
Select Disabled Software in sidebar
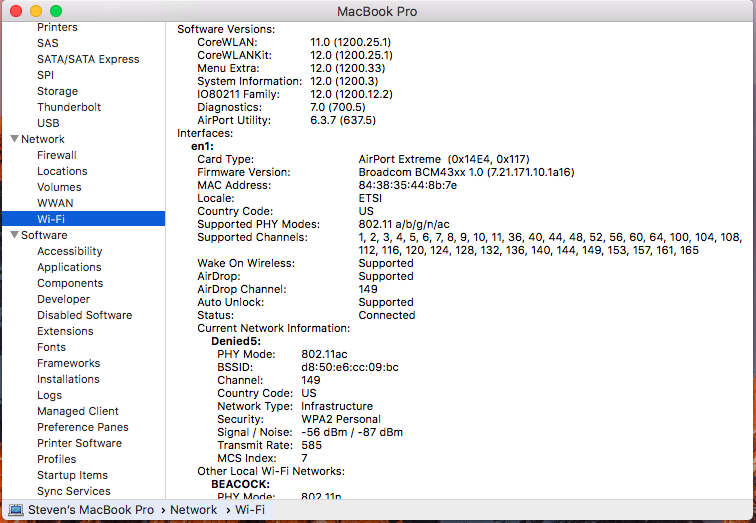coord(85,315)
